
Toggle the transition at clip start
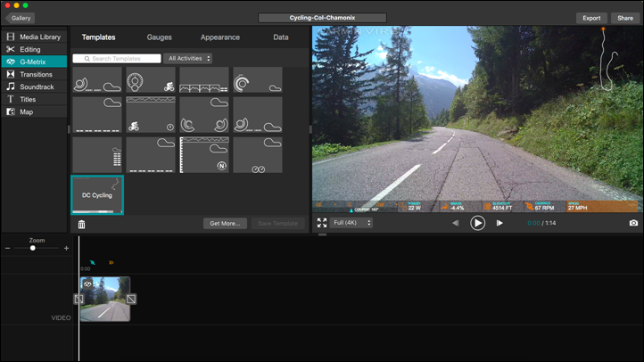(x=78, y=299)
